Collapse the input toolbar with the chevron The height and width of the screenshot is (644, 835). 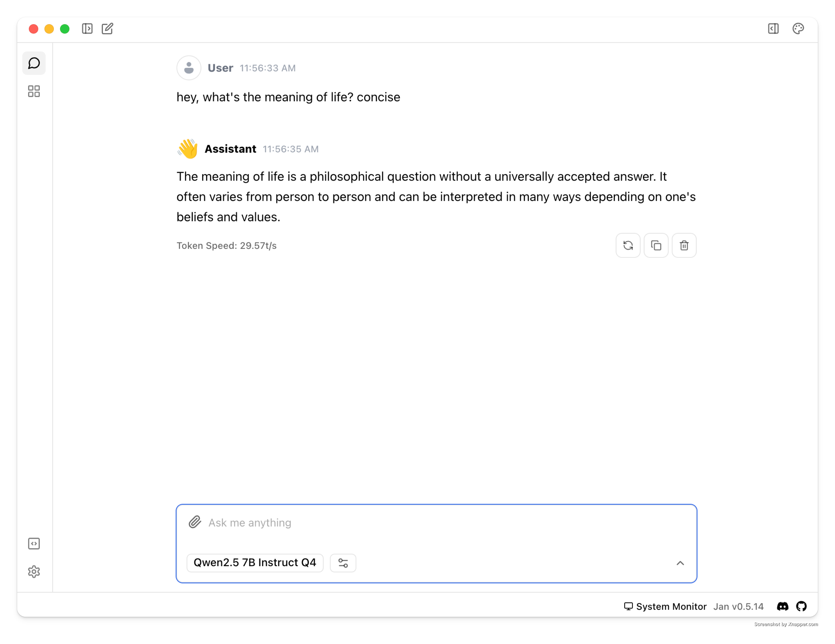[x=680, y=563]
